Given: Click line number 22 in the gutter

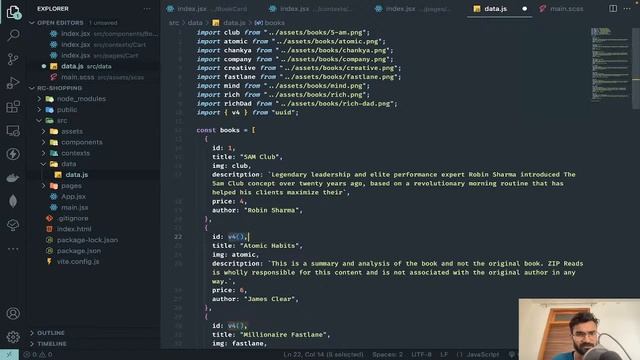Looking at the screenshot, I should tap(178, 237).
